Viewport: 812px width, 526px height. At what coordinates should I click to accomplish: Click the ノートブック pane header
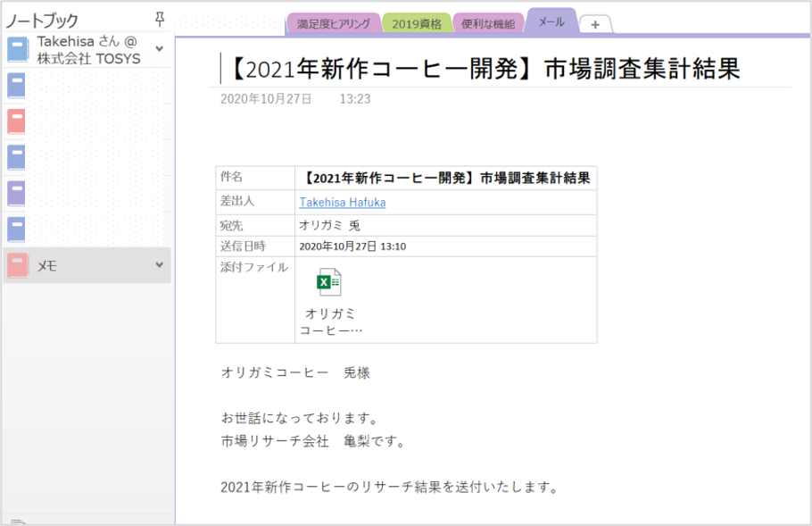pyautogui.click(x=42, y=21)
